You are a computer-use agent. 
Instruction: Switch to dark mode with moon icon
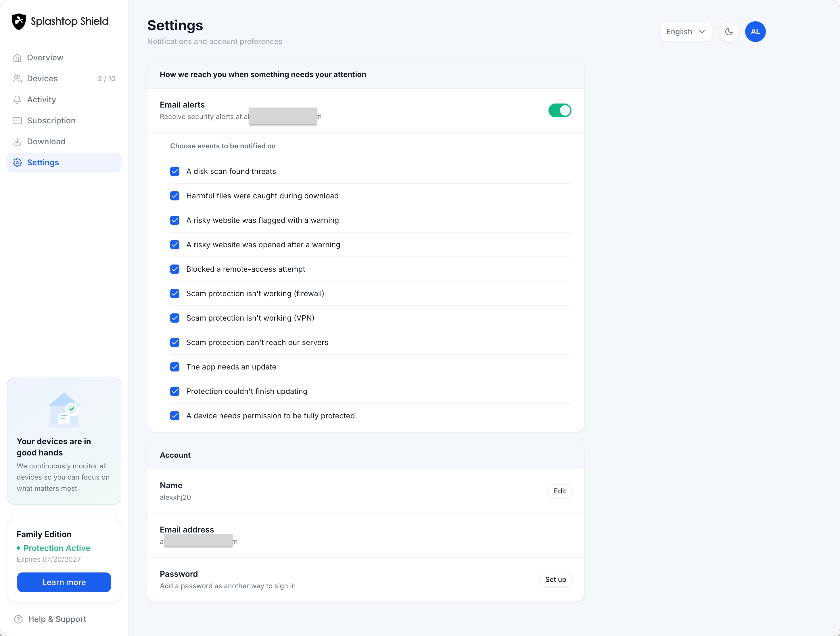729,32
